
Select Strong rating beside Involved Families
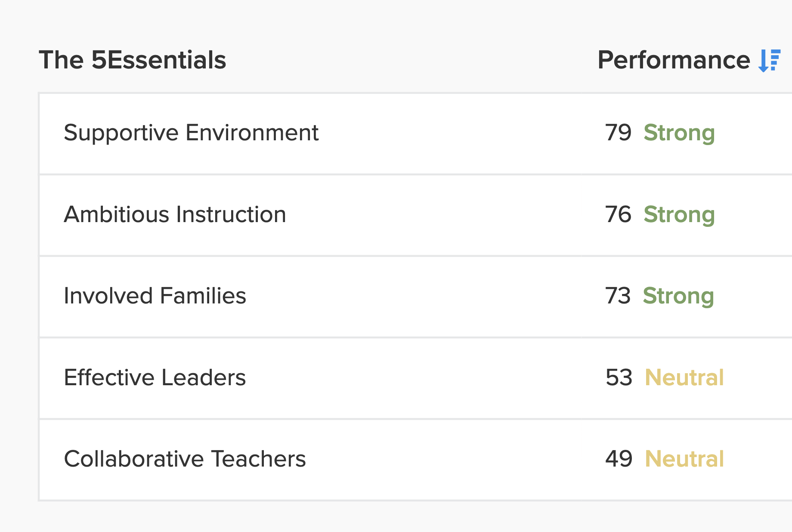(678, 297)
